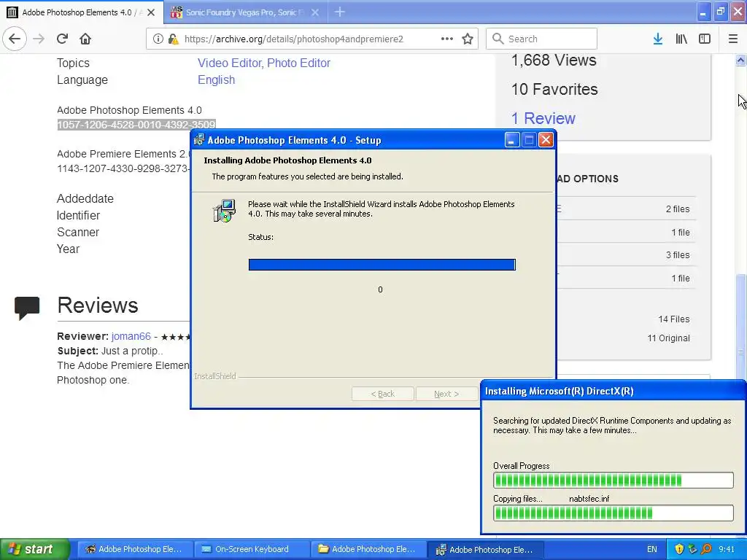Click the DirectX Copying files progress bar
Viewport: 747px width, 560px height.
[613, 513]
